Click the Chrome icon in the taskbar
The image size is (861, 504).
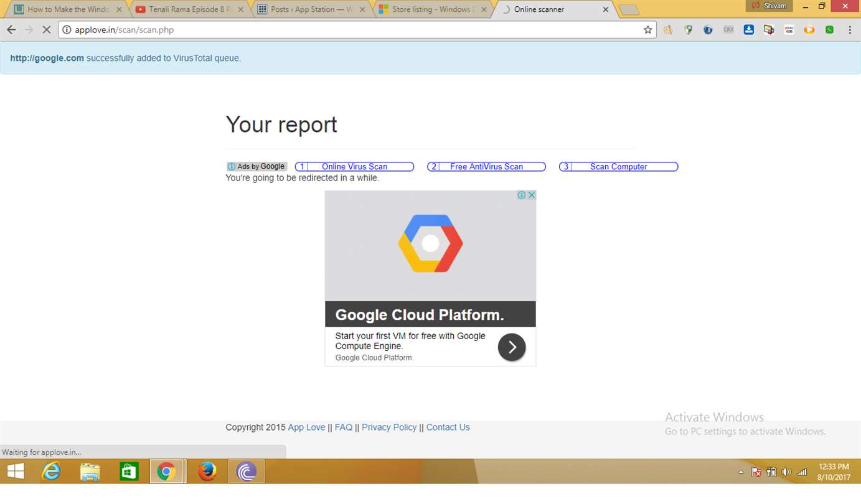167,472
